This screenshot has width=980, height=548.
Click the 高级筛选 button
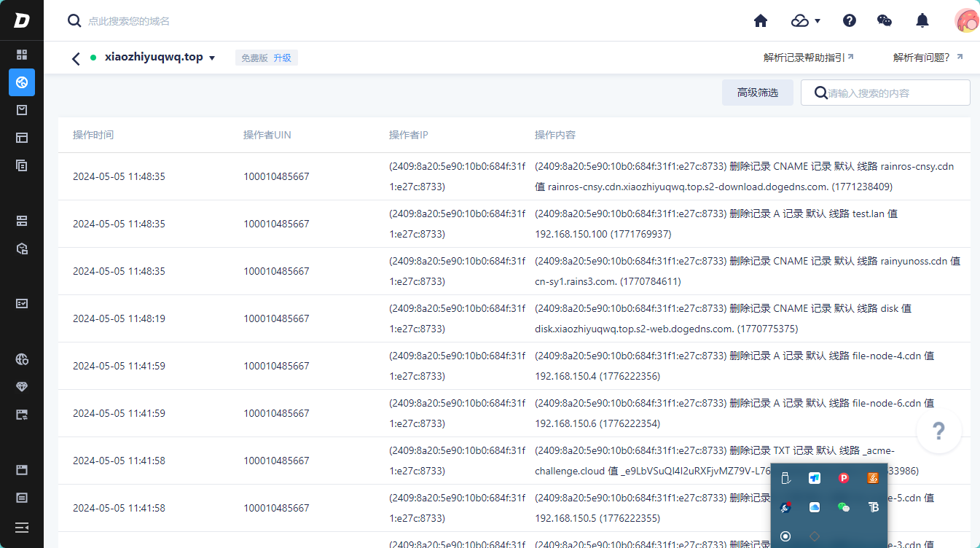758,93
